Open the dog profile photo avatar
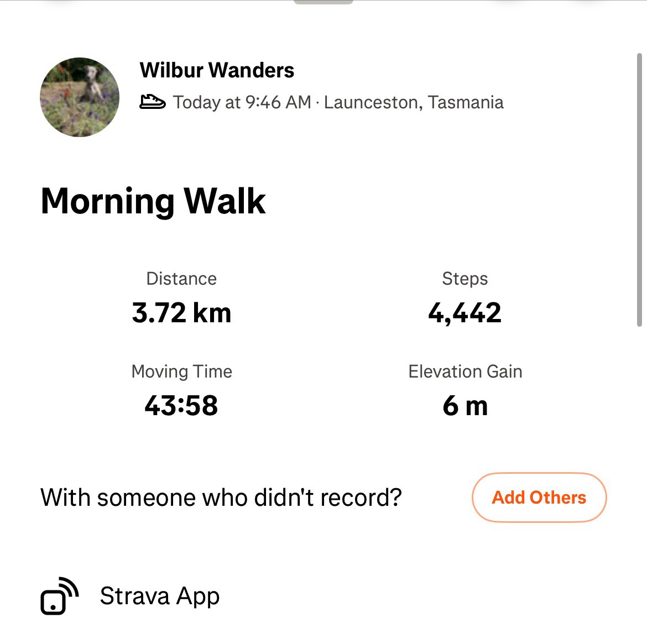Screen dimensions: 647x644 click(x=80, y=97)
